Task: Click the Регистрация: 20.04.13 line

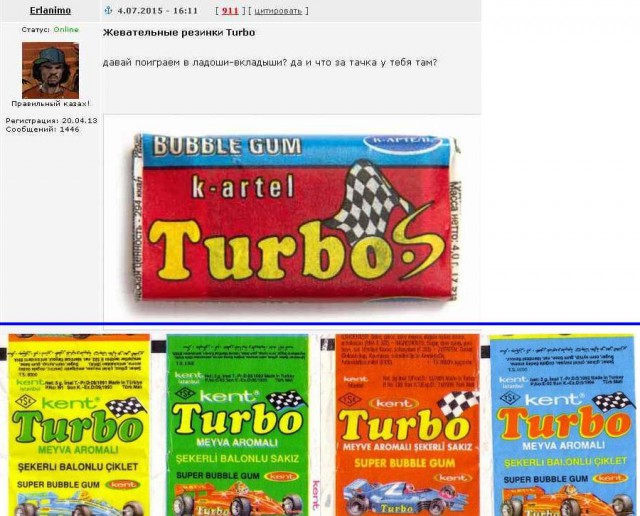Action: [x=51, y=120]
